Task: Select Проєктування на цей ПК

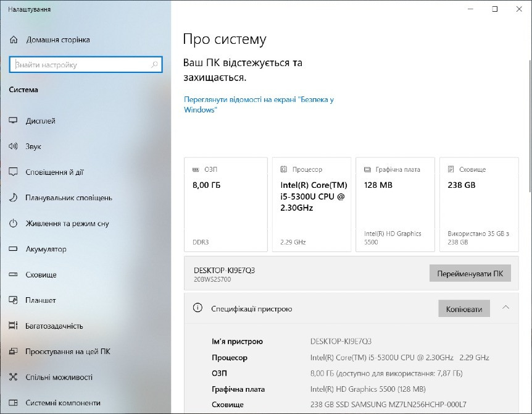Action: tap(68, 351)
